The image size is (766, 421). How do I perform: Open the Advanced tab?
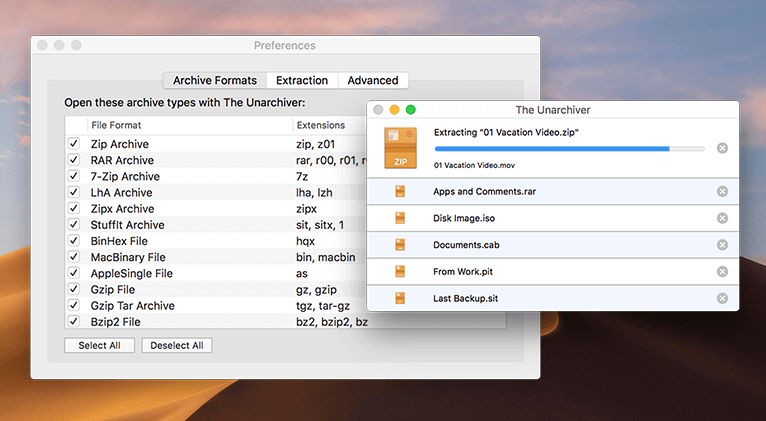click(373, 80)
